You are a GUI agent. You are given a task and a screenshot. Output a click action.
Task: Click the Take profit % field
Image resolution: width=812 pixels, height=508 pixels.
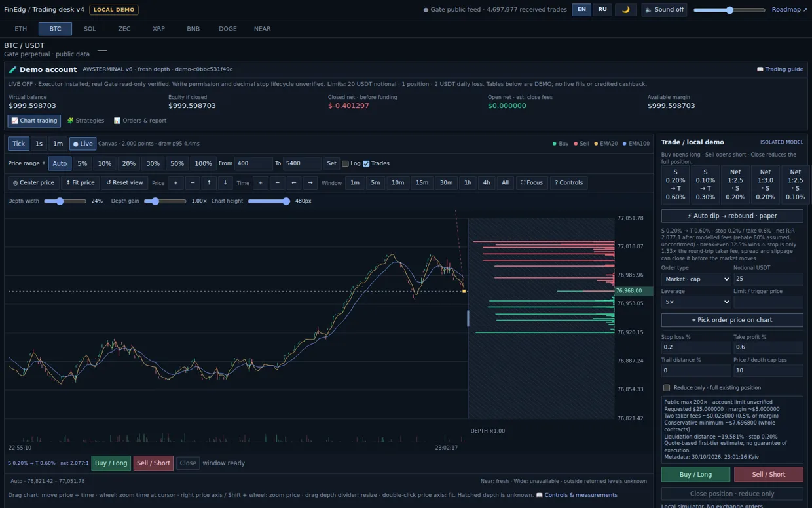[x=768, y=347]
